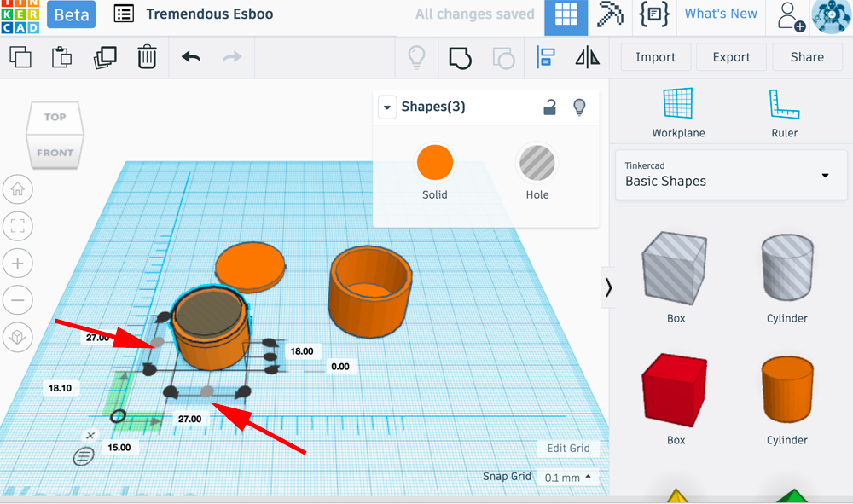The image size is (853, 504).
Task: Toggle ruler measurement mode icon
Action: click(x=84, y=455)
